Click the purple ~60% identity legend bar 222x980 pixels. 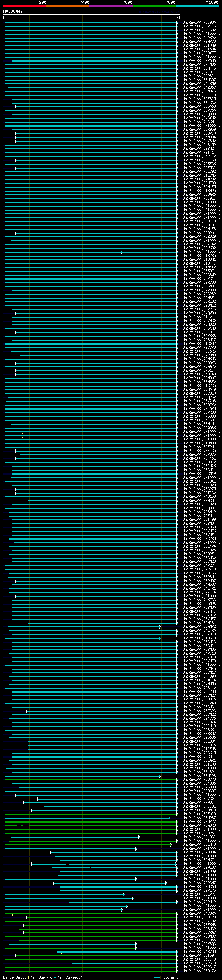[111, 6]
